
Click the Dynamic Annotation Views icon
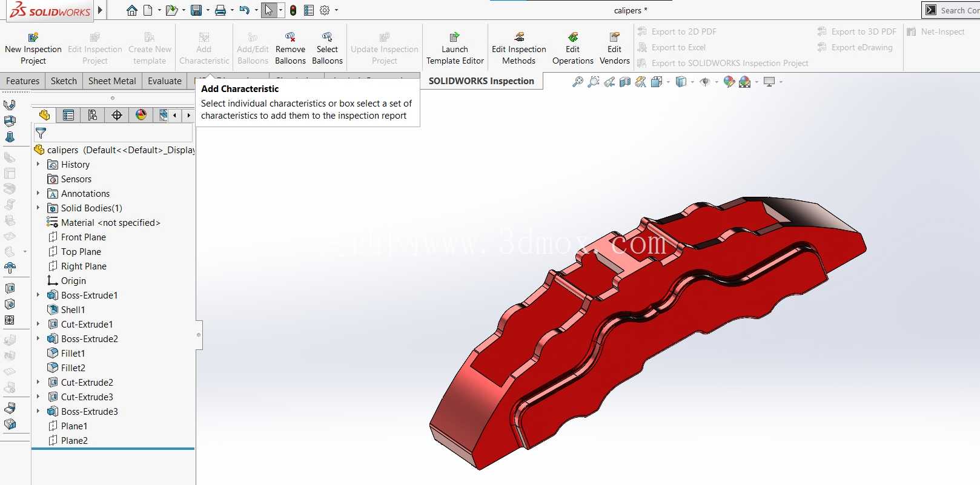[x=641, y=82]
